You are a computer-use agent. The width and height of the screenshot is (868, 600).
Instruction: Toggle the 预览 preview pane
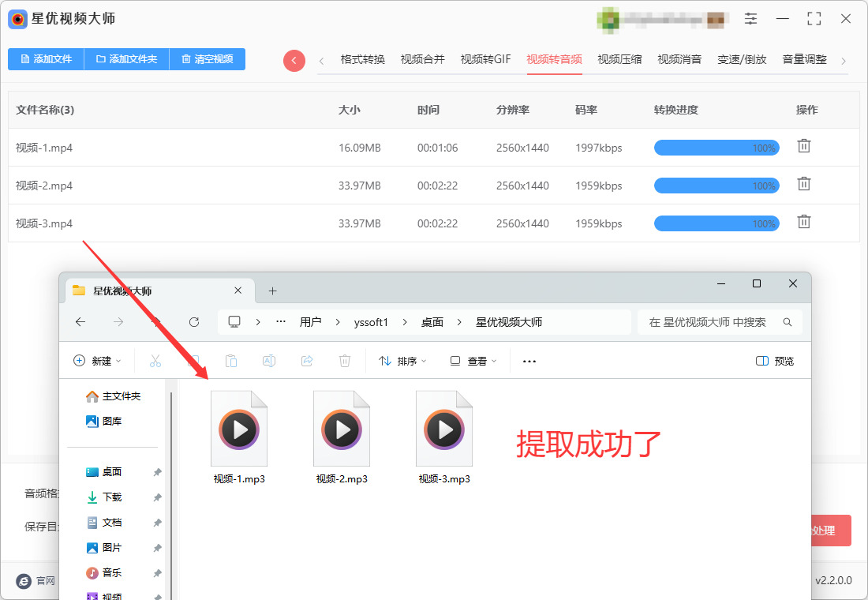(x=774, y=362)
